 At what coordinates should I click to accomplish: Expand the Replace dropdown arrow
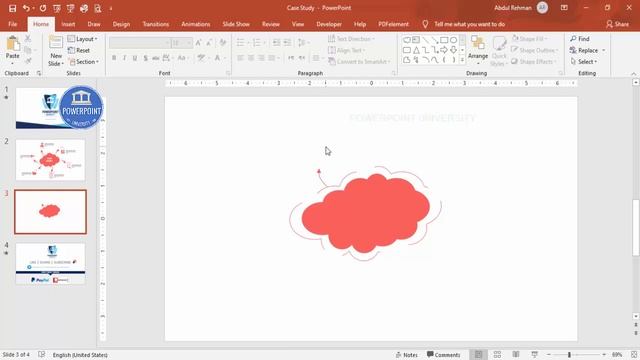[x=604, y=50]
